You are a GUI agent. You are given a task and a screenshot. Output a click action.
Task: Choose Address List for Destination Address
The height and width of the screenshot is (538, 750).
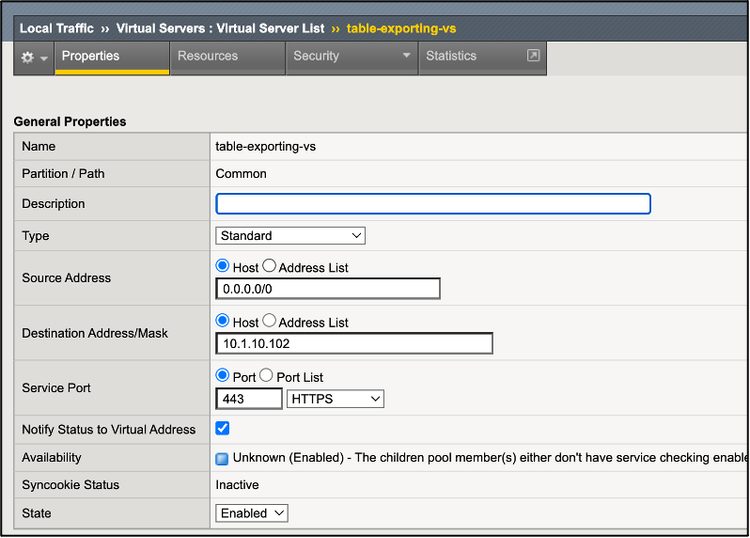[x=269, y=322]
